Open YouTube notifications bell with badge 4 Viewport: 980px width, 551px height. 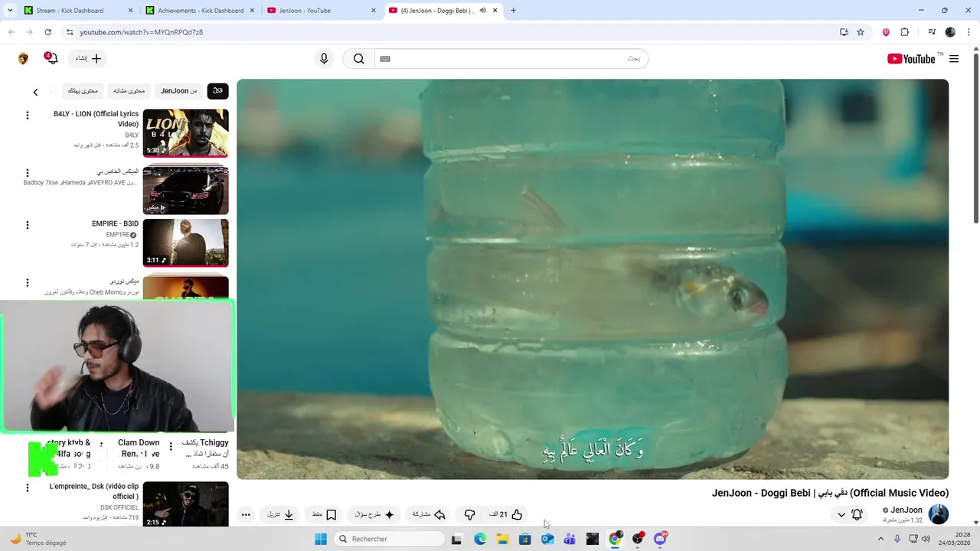tap(51, 58)
